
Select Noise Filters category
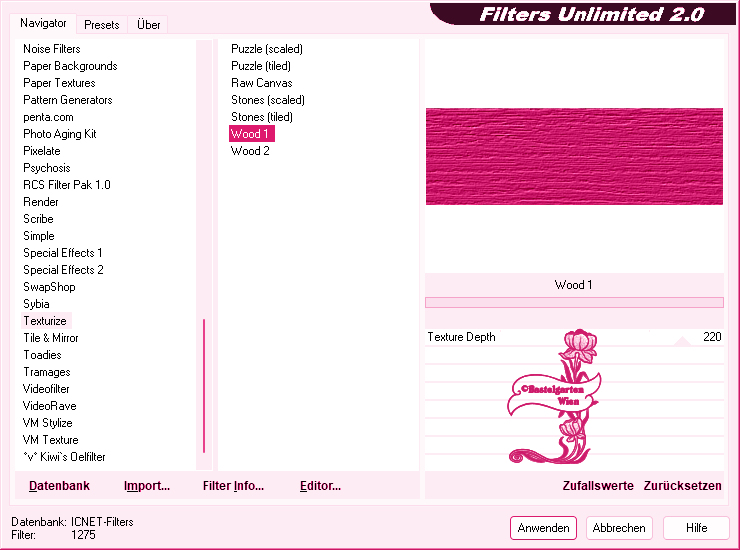pyautogui.click(x=51, y=49)
